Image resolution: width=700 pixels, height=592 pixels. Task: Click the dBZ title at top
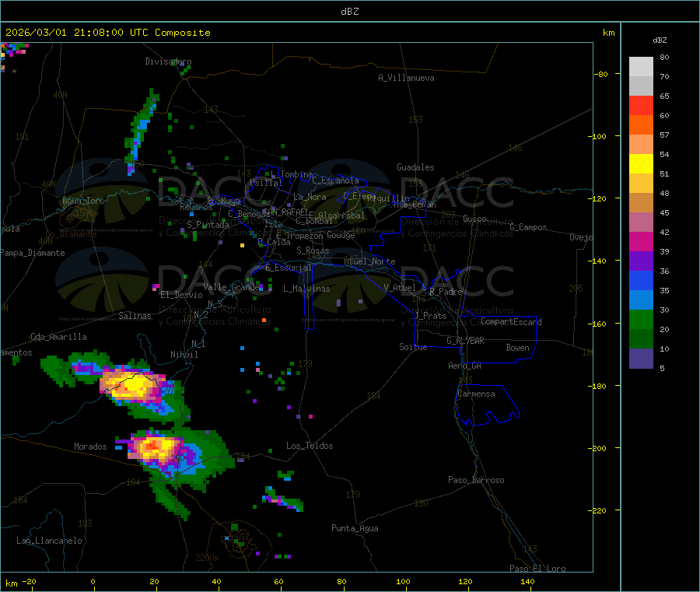tap(349, 11)
